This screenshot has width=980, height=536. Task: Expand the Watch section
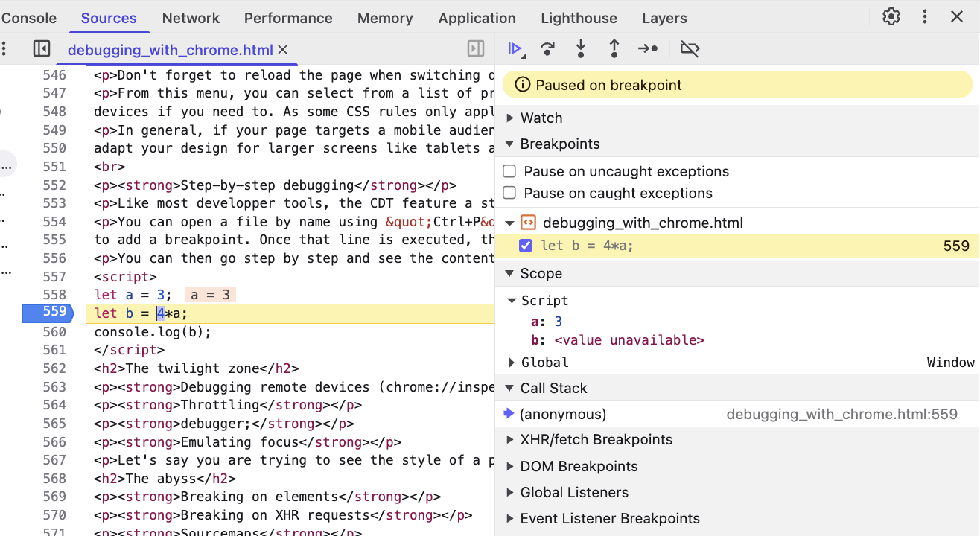pyautogui.click(x=510, y=118)
